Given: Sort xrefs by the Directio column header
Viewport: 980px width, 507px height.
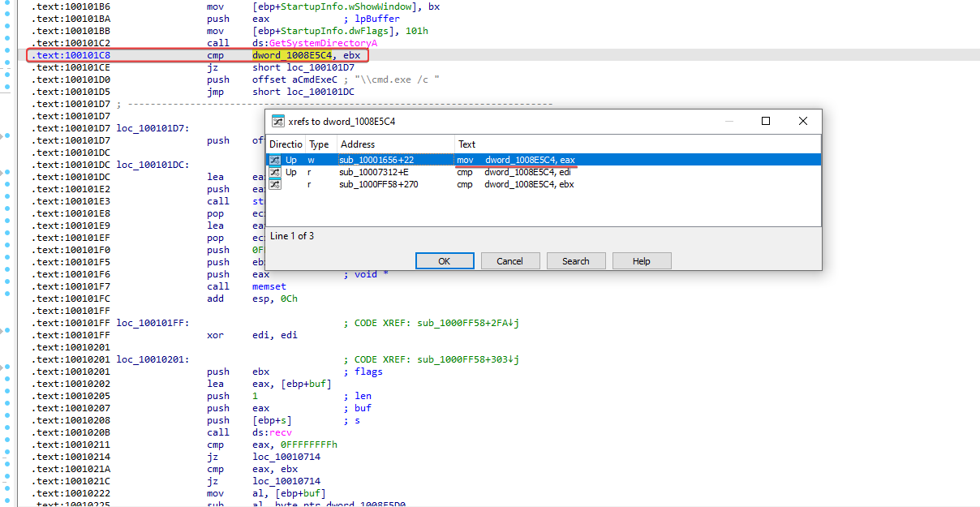Looking at the screenshot, I should (x=286, y=144).
